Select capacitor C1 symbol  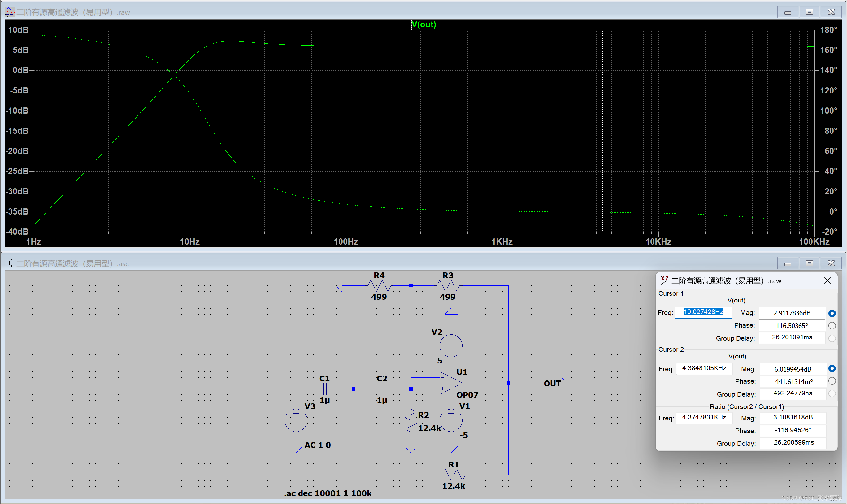click(x=325, y=389)
